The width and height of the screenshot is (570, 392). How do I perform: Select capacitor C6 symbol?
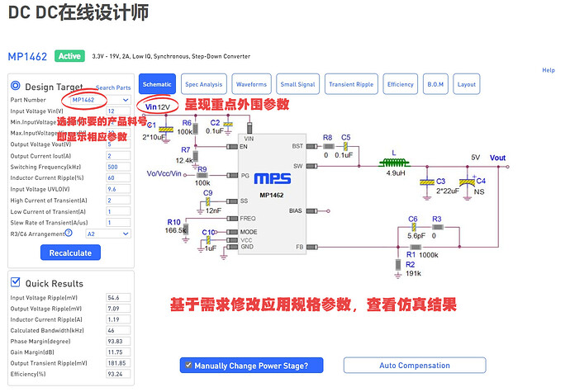tap(414, 228)
